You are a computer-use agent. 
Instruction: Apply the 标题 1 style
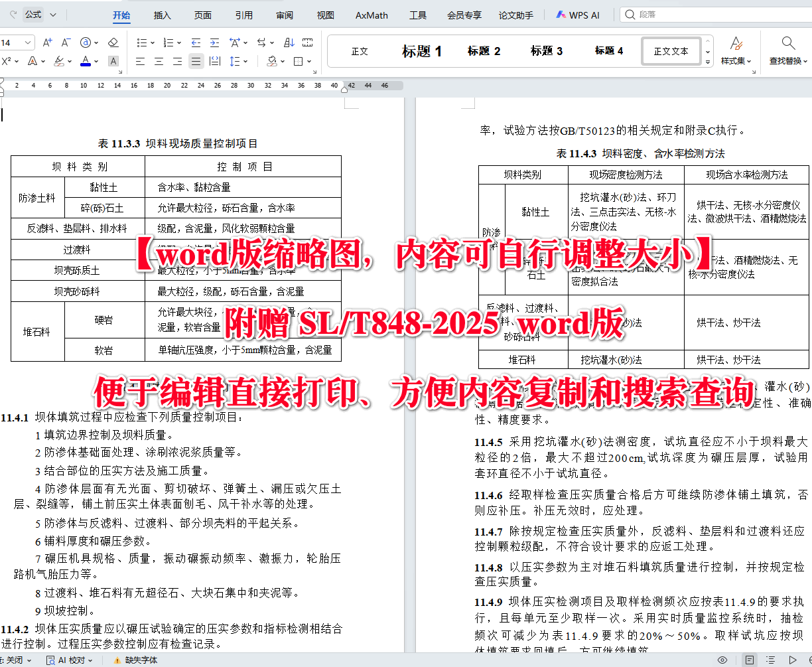[x=421, y=50]
